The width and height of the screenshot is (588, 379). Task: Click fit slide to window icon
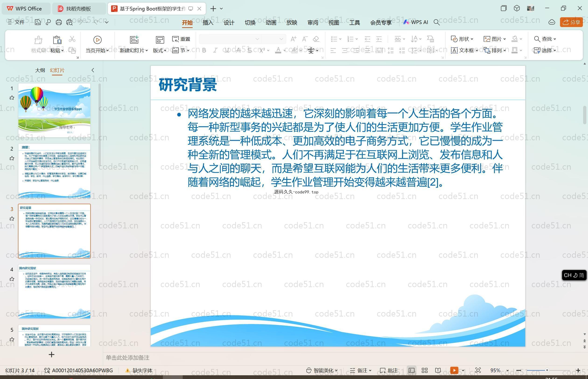click(x=478, y=370)
